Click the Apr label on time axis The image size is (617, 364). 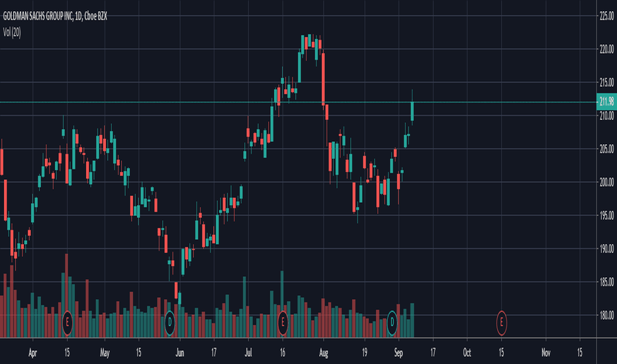pyautogui.click(x=32, y=353)
